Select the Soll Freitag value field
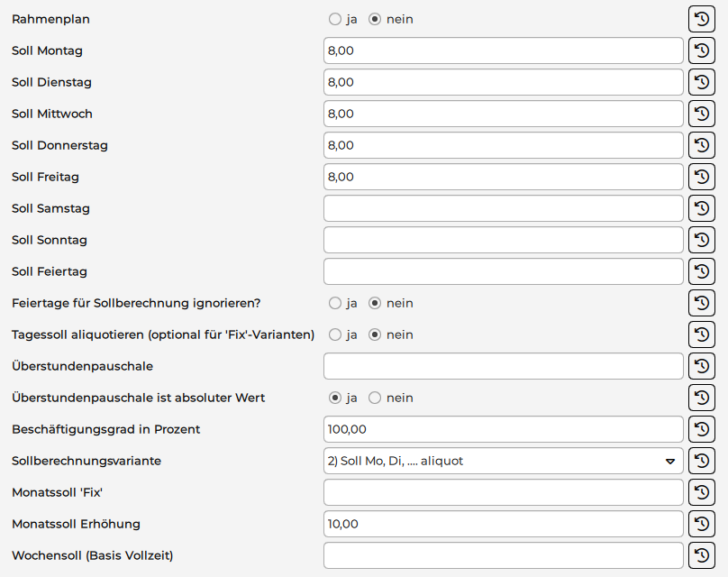Viewport: 728px width, 577px height. click(503, 177)
